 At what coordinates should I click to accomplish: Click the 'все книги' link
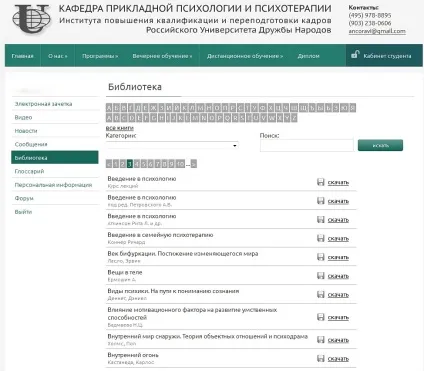click(120, 128)
